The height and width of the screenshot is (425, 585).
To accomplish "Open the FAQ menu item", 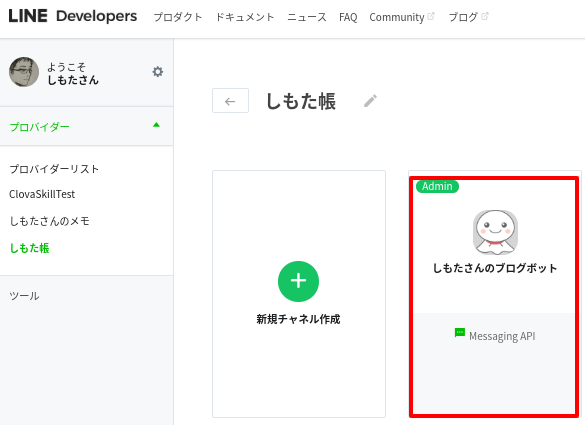I will [x=348, y=17].
